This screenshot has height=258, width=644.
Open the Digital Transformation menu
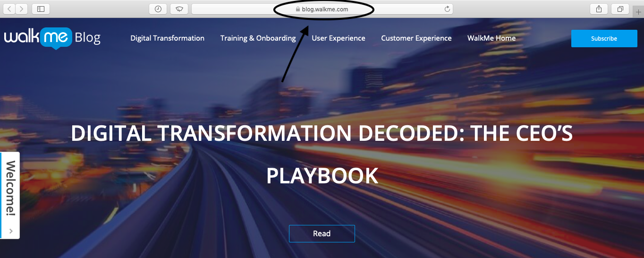(x=168, y=38)
